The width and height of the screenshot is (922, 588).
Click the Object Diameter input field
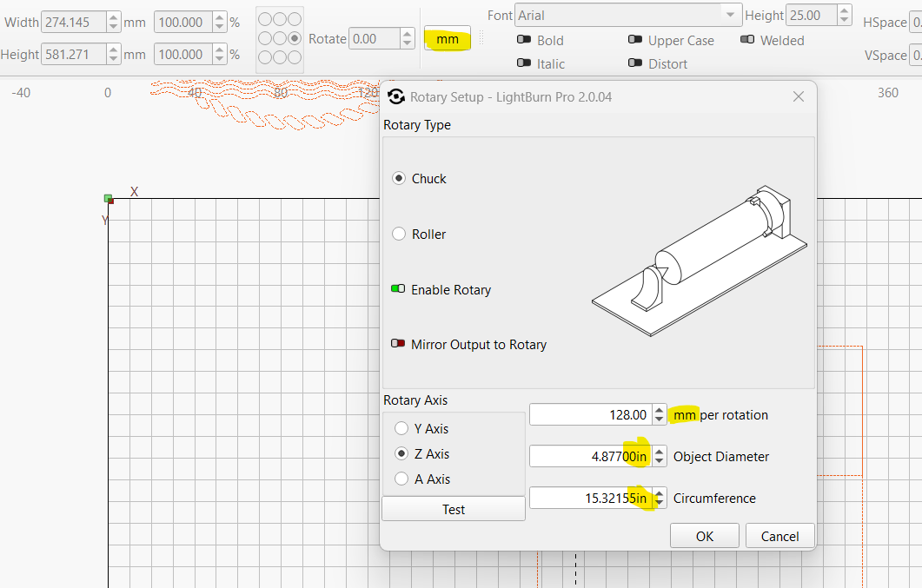click(x=589, y=457)
